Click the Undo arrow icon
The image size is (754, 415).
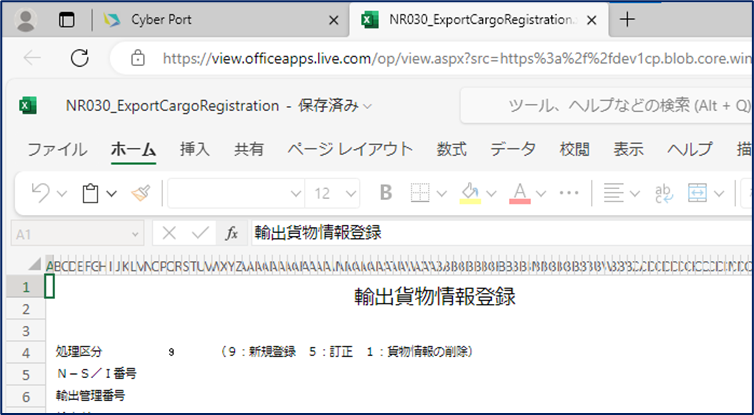pyautogui.click(x=40, y=192)
